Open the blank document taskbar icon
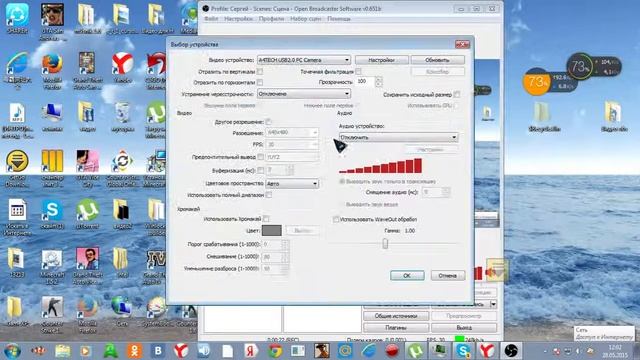Image resolution: width=640 pixels, height=360 pixels. (x=227, y=351)
